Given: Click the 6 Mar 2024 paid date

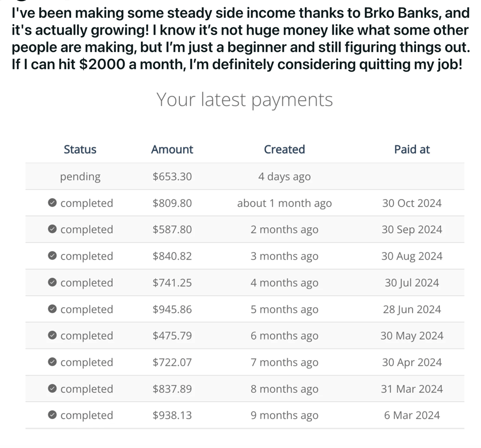Looking at the screenshot, I should [412, 415].
